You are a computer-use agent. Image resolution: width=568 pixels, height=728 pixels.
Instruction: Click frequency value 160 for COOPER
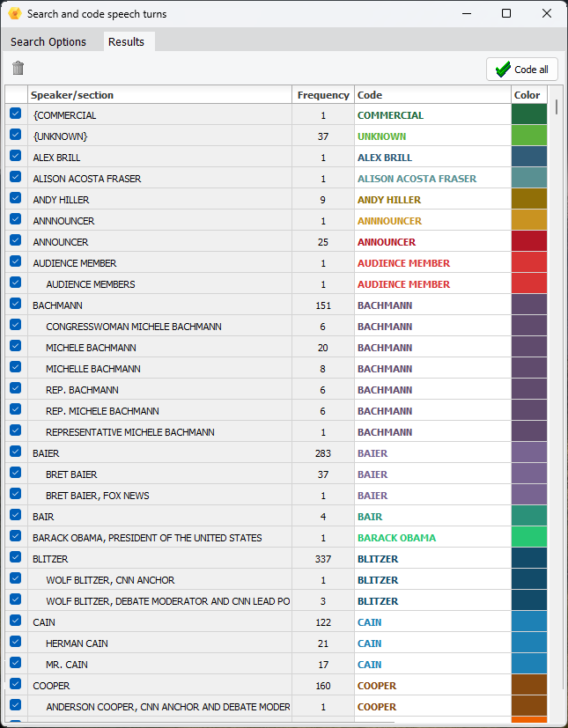pos(323,686)
